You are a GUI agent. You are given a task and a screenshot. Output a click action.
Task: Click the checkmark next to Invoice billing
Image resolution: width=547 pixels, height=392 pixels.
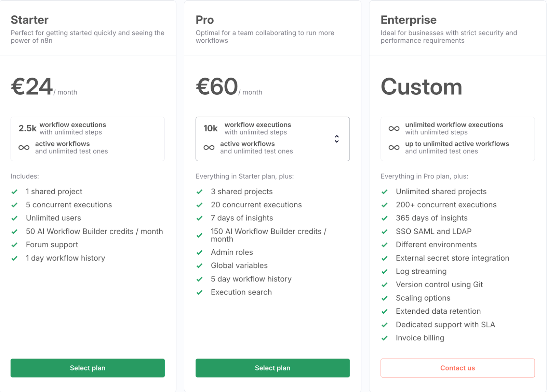click(385, 338)
